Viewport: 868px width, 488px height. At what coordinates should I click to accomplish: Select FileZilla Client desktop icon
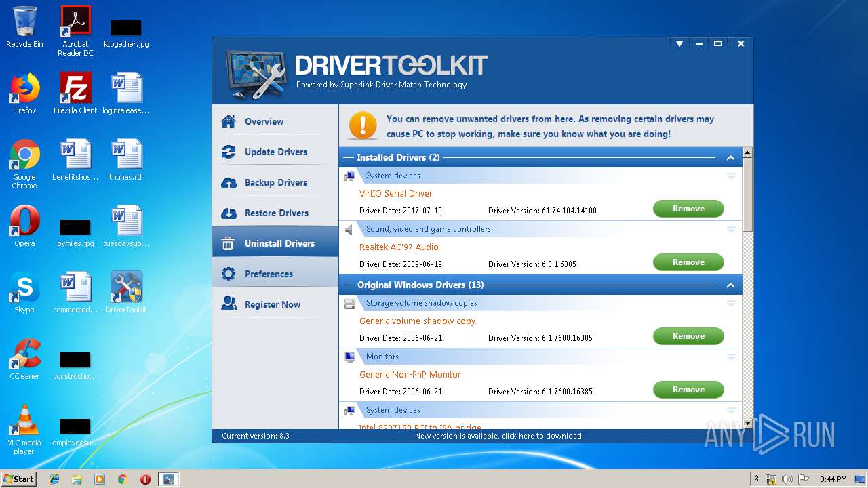[75, 94]
